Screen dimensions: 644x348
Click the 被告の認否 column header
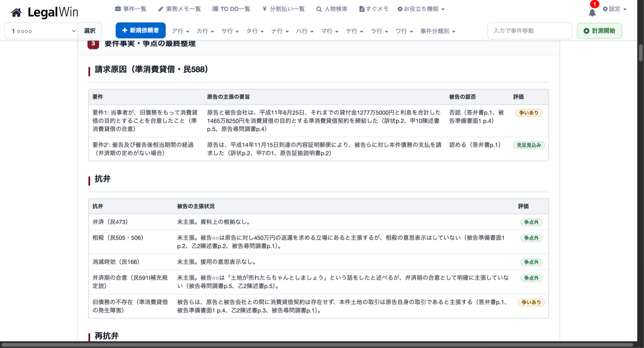pos(462,97)
